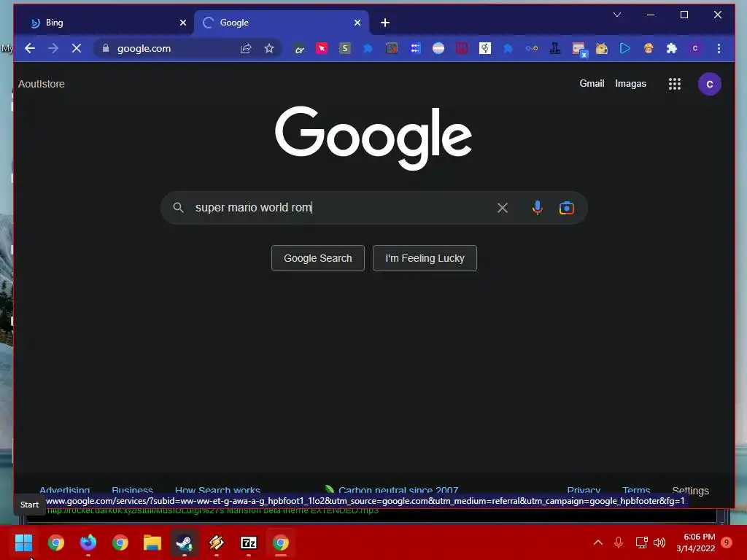Share this page from address bar
Image resolution: width=747 pixels, height=560 pixels.
[245, 48]
